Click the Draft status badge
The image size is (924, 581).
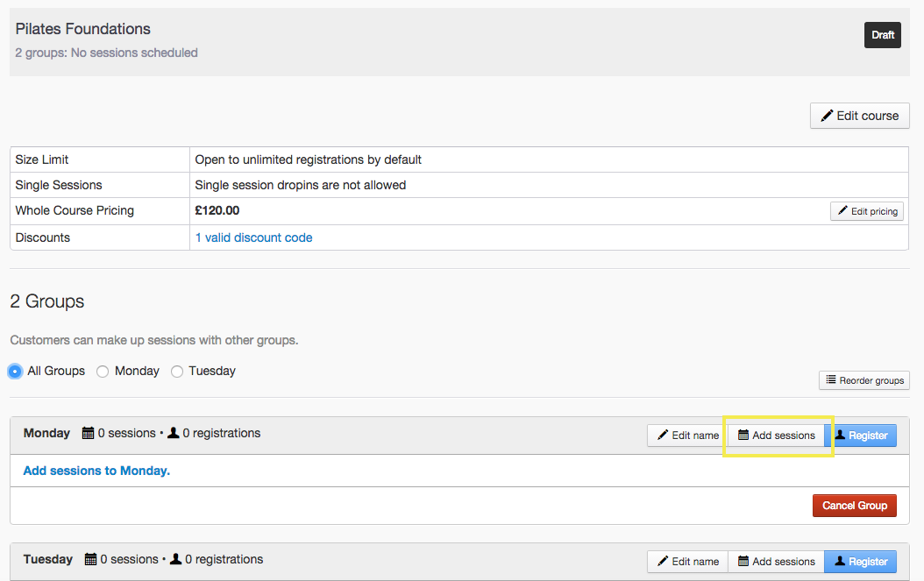[882, 35]
